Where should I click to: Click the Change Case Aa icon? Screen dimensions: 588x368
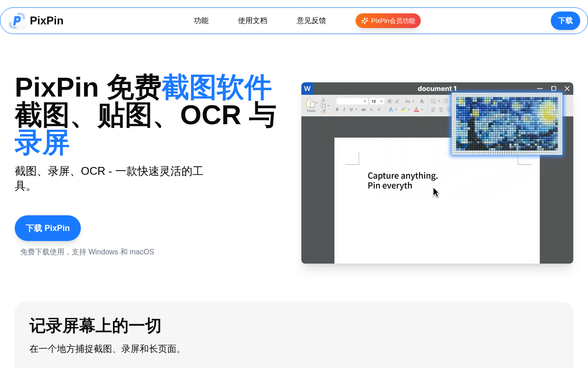[407, 101]
